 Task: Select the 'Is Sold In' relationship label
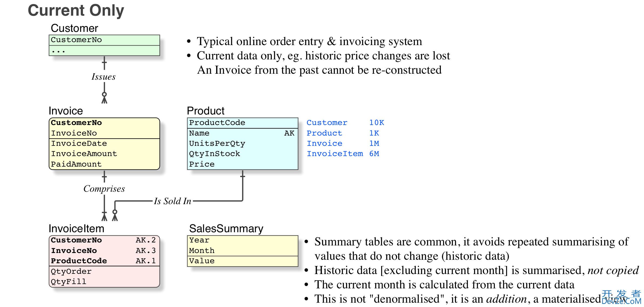click(x=173, y=201)
